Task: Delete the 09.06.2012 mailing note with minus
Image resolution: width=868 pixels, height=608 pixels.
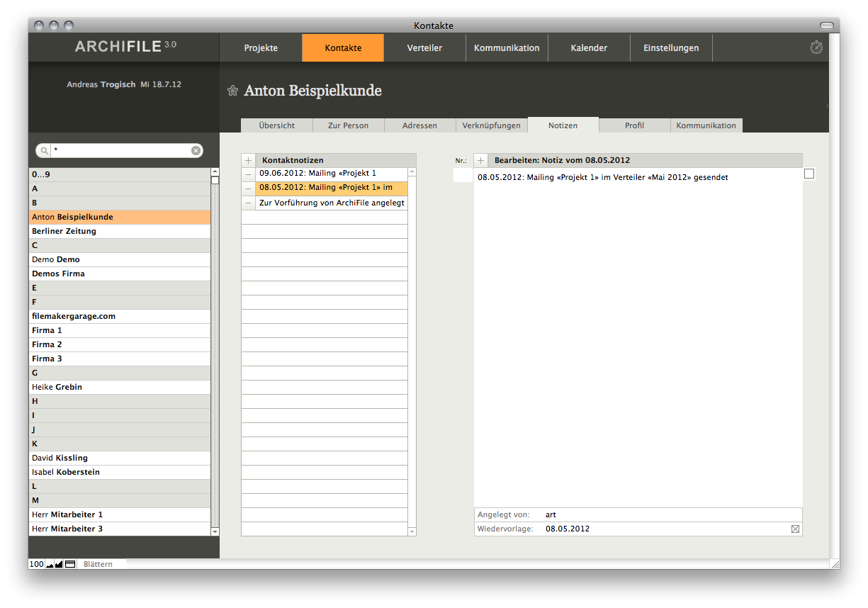Action: click(248, 174)
